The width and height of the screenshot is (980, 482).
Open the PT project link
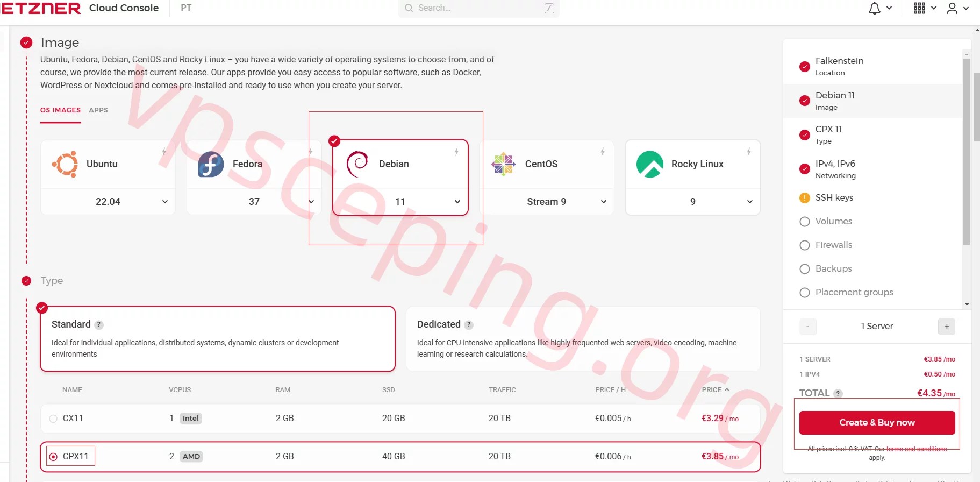click(x=186, y=8)
